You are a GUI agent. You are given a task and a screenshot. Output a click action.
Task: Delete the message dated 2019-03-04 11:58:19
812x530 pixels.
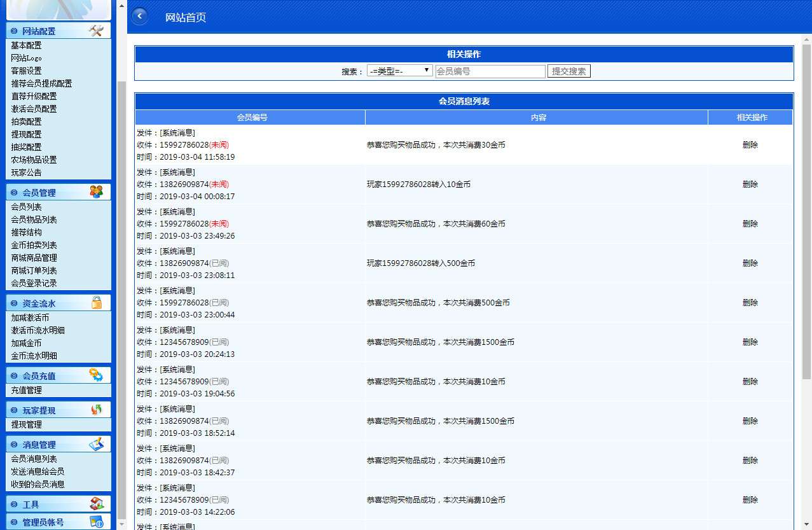(x=750, y=145)
